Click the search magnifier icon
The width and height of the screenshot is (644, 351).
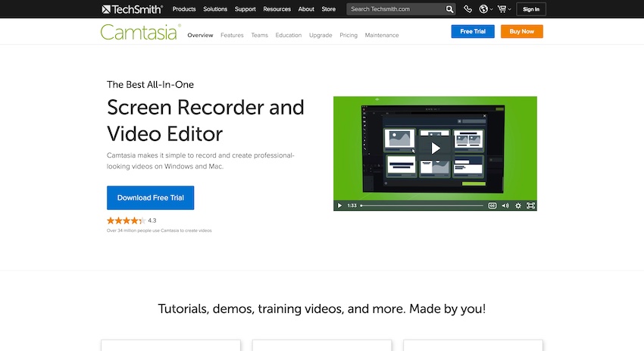pos(450,9)
